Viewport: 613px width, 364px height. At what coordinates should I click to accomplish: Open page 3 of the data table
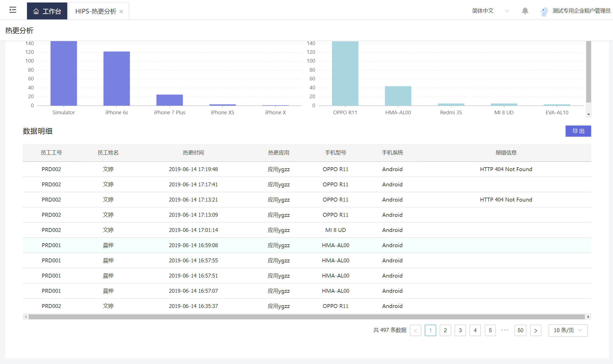pyautogui.click(x=460, y=330)
